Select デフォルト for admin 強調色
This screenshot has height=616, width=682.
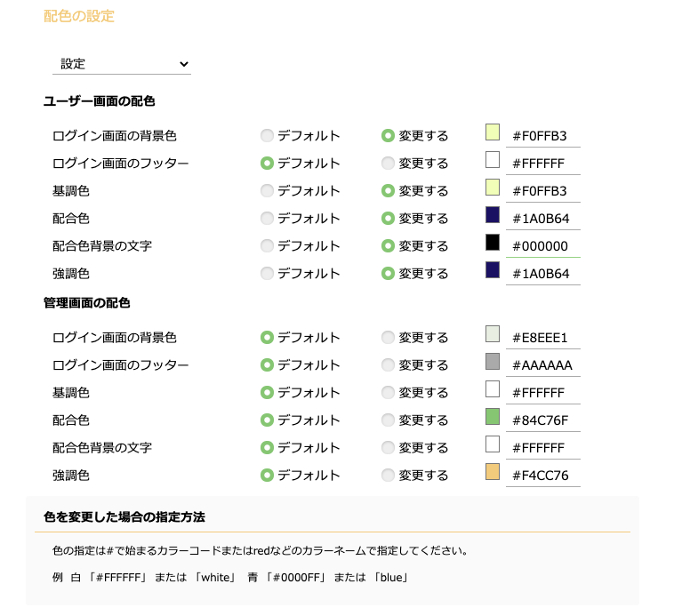267,476
